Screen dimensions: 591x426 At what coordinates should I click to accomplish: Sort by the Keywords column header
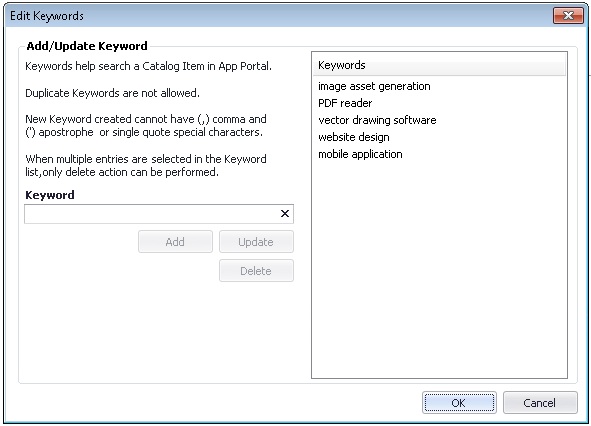coord(439,65)
